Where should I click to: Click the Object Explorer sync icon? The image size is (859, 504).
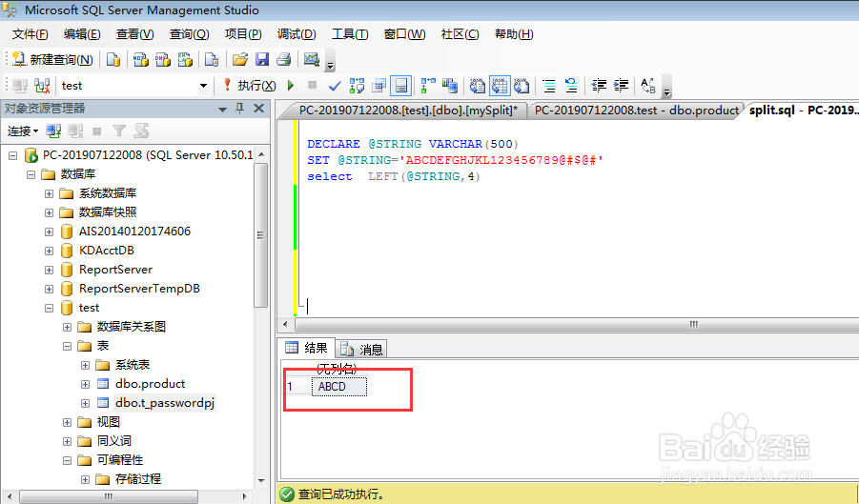(141, 131)
